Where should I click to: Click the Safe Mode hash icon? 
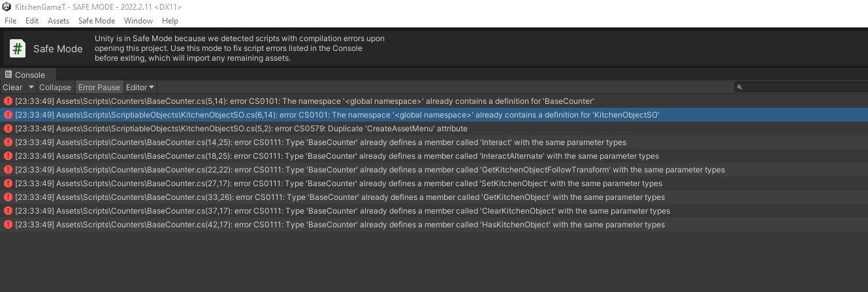[x=18, y=49]
